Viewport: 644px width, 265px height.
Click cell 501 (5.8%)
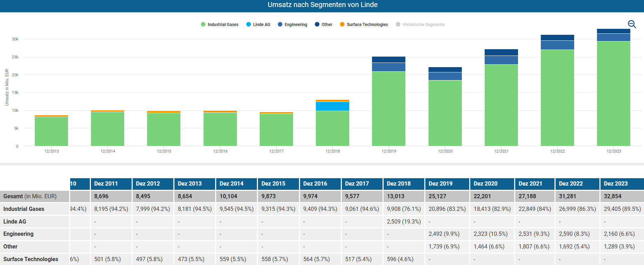[107, 259]
